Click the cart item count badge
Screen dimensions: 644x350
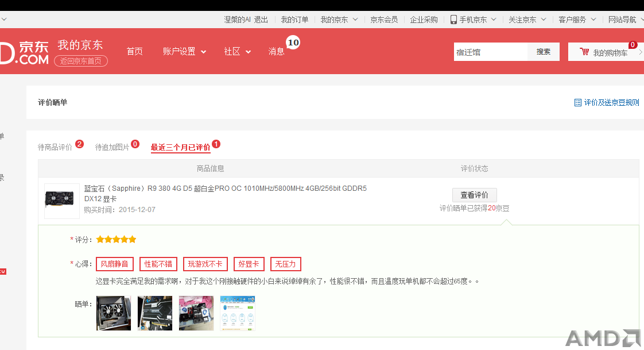tap(633, 44)
